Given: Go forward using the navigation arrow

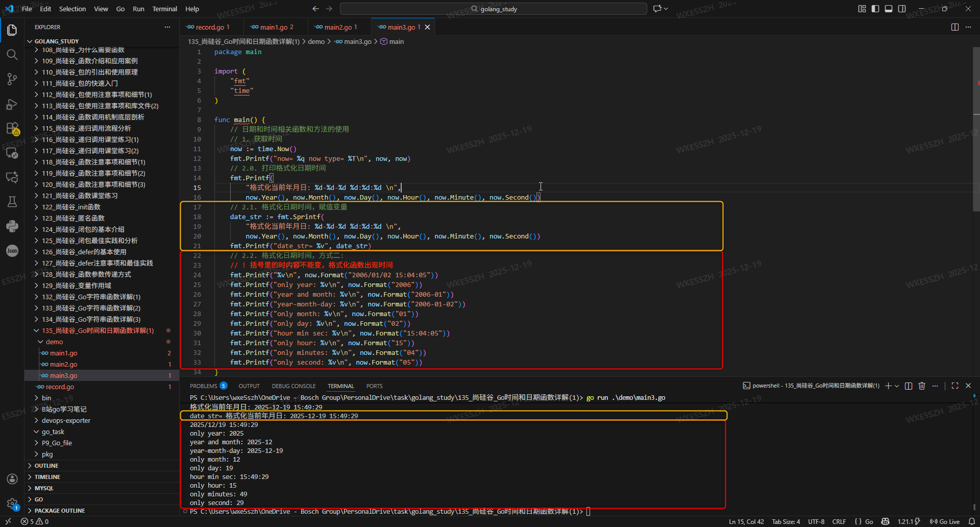Looking at the screenshot, I should (329, 9).
